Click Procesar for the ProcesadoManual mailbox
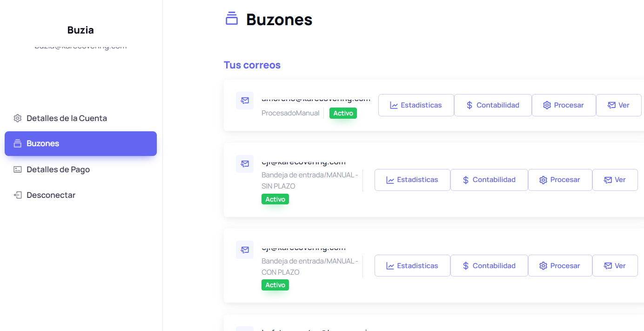 [563, 105]
